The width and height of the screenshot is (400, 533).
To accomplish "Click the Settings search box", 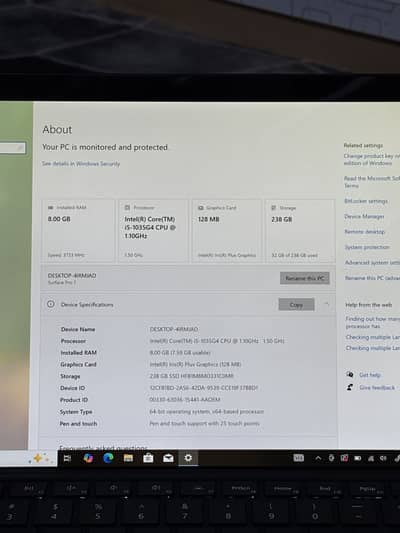I will click(13, 148).
